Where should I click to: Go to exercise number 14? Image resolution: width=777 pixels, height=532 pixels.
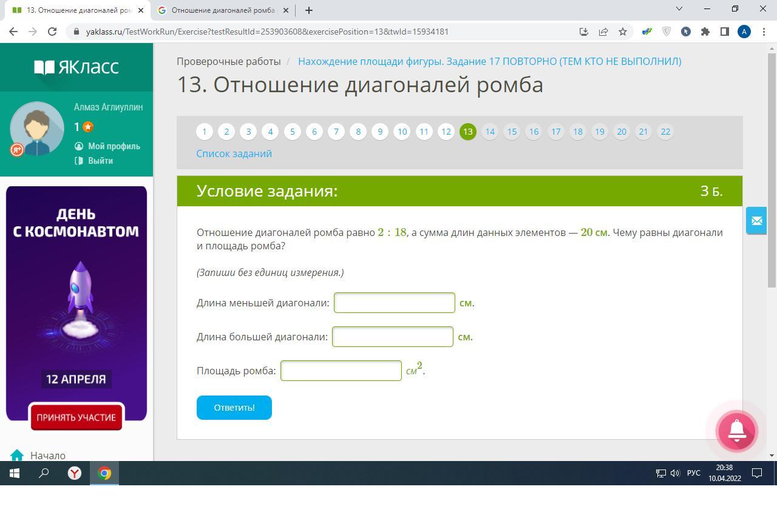click(x=490, y=132)
